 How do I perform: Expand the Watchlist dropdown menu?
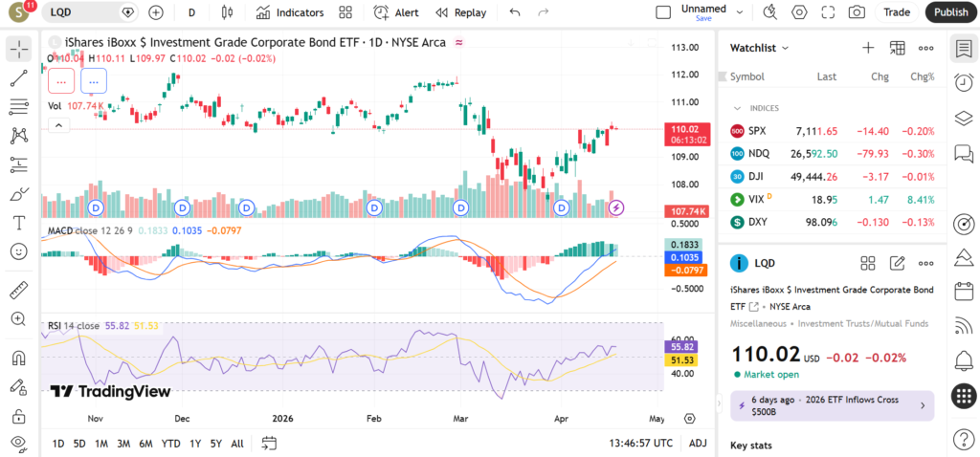[760, 48]
